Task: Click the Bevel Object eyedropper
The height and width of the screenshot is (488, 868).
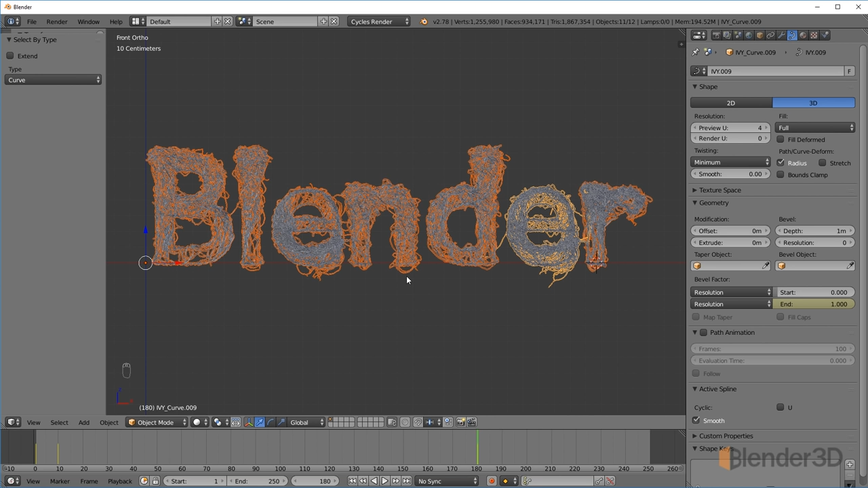Action: 850,266
